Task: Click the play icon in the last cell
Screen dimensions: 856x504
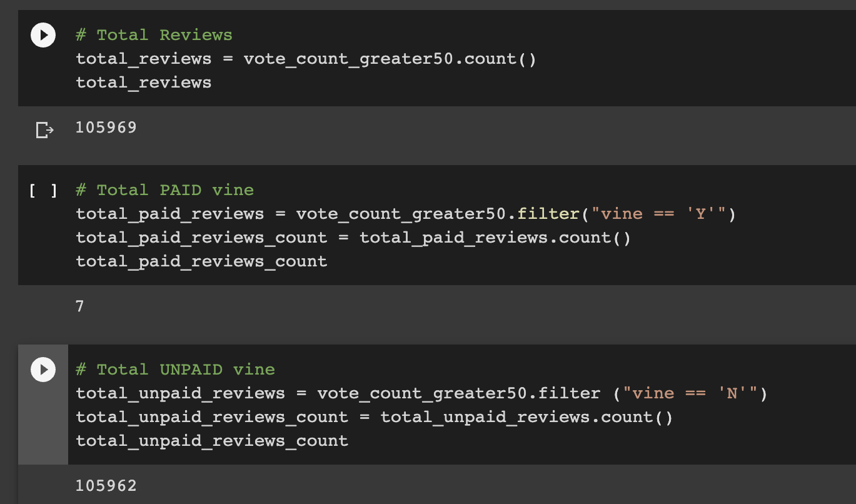Action: pos(43,369)
